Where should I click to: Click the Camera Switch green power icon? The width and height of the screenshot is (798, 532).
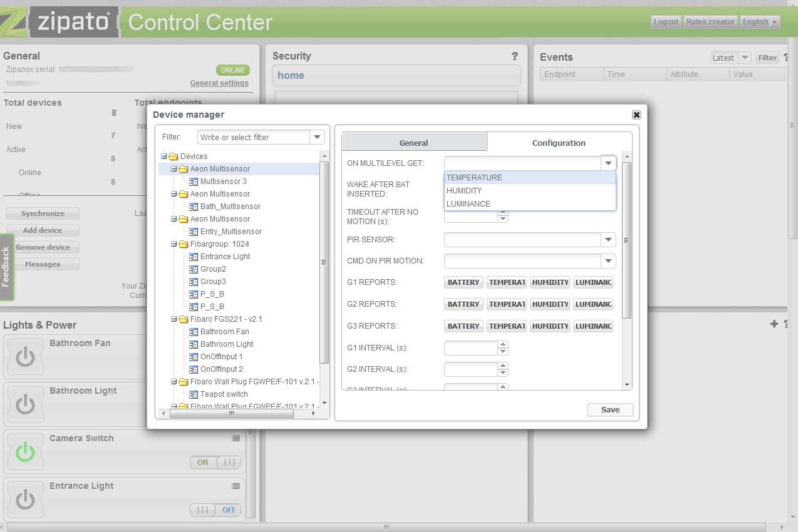[25, 452]
